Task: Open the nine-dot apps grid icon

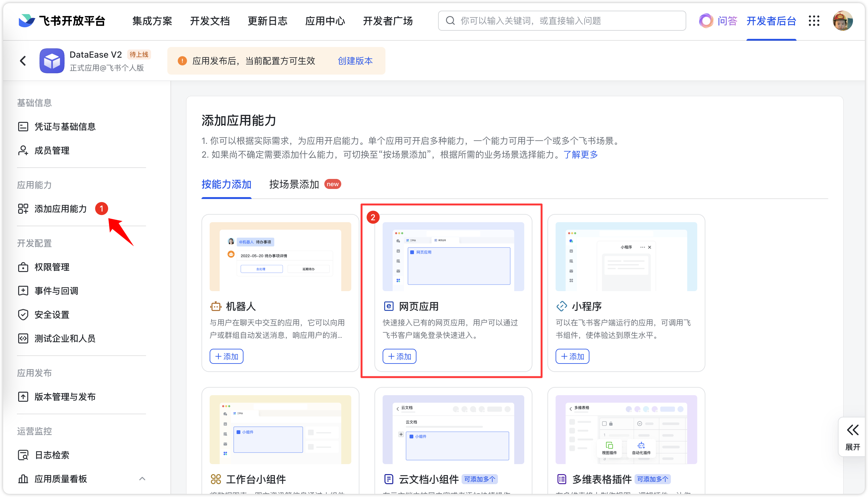Action: coord(814,21)
